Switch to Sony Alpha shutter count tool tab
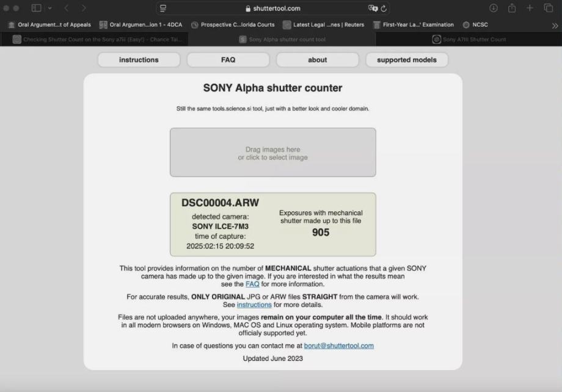562x392 pixels. pos(282,40)
